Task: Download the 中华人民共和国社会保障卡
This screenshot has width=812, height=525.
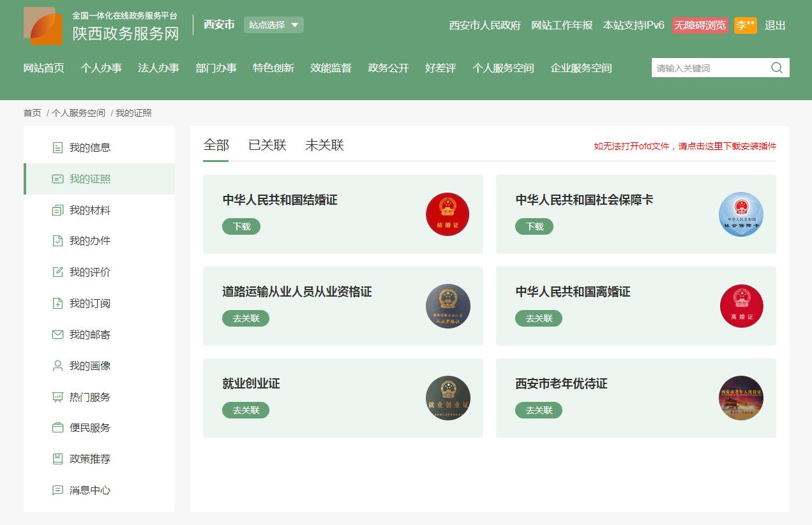Action: tap(534, 226)
